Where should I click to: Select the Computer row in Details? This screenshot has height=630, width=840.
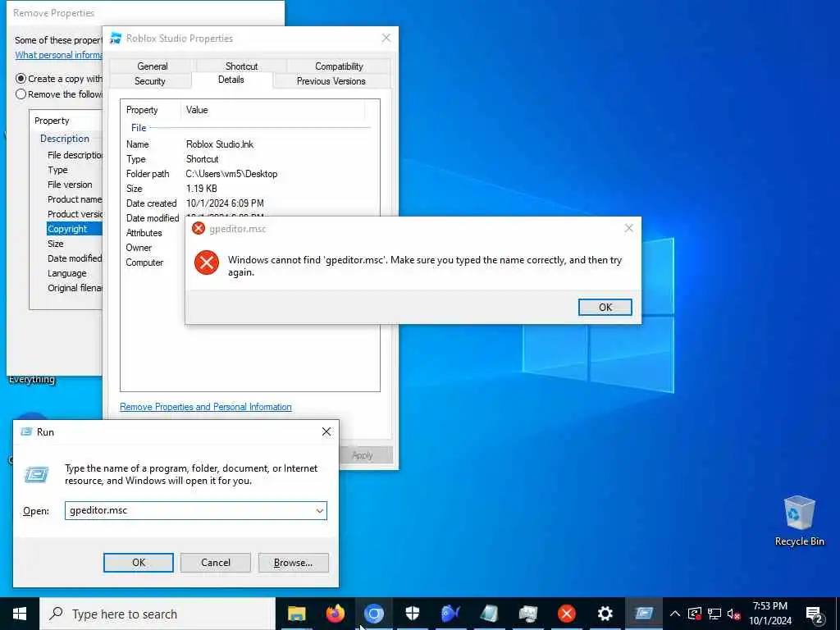(x=144, y=262)
